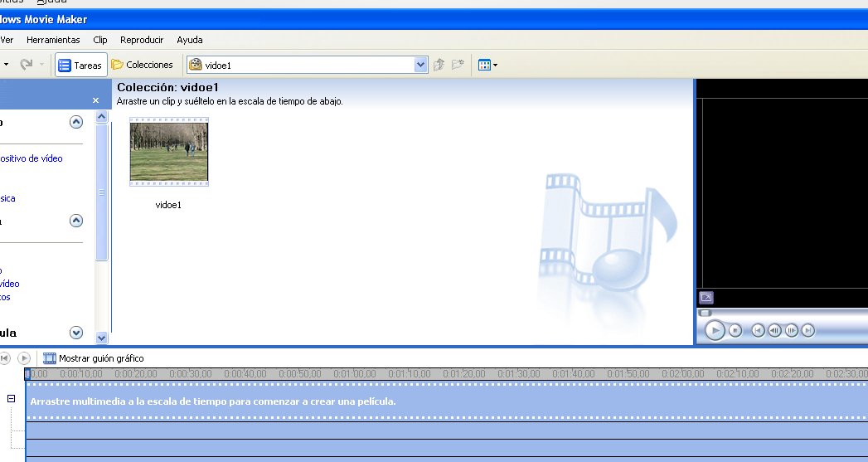The width and height of the screenshot is (868, 462).
Task: Click the Tasks pane scroll-up arrow
Action: coord(101,116)
